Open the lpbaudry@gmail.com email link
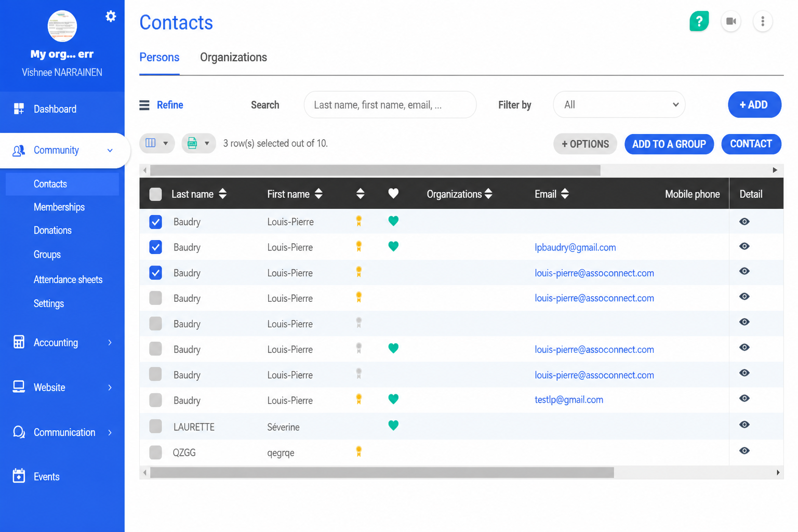The width and height of the screenshot is (798, 532). tap(575, 247)
